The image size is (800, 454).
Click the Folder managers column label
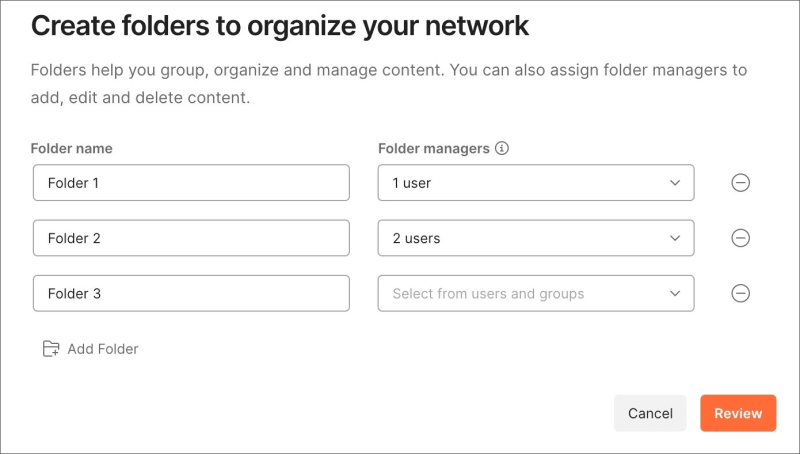click(434, 148)
